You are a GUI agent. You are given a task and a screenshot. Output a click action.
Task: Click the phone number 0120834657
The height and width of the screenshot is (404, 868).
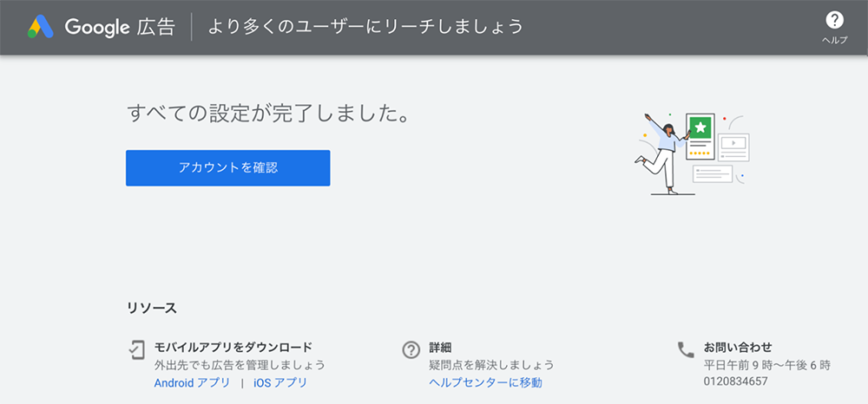[736, 381]
